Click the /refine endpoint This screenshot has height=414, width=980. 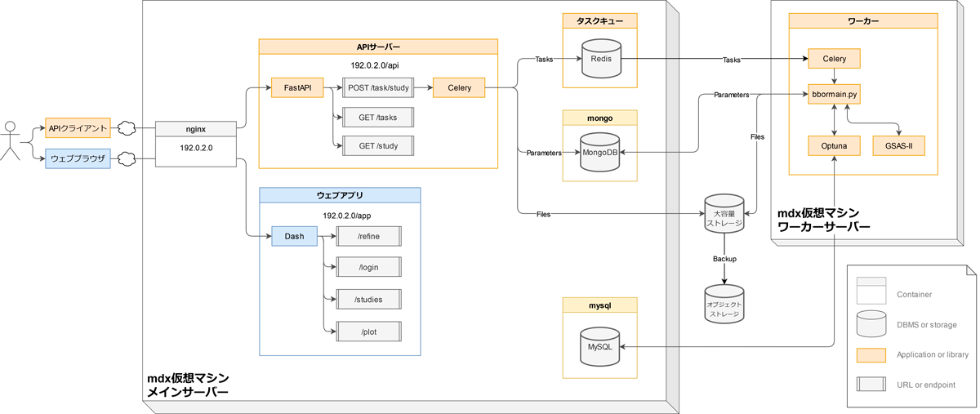[369, 236]
